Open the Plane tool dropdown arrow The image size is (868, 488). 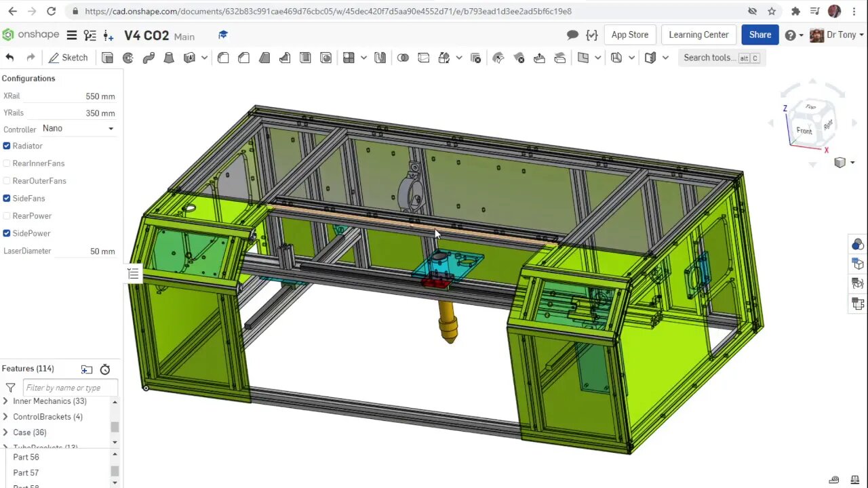coord(597,58)
